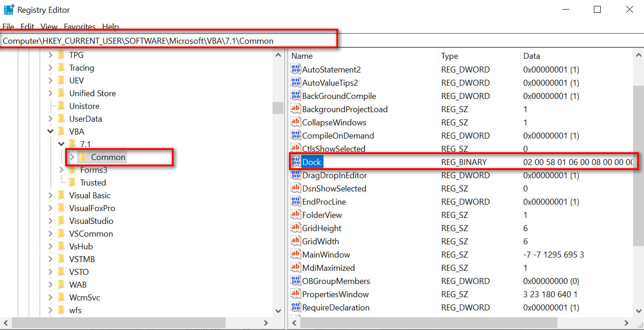Click the GridWidth string value icon
Screen dimensions: 644x330
pos(296,242)
